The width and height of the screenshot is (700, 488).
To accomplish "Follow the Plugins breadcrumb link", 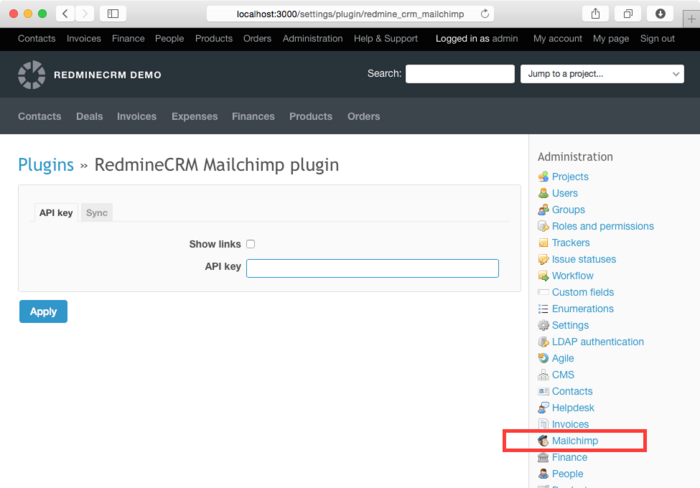I will pos(46,165).
